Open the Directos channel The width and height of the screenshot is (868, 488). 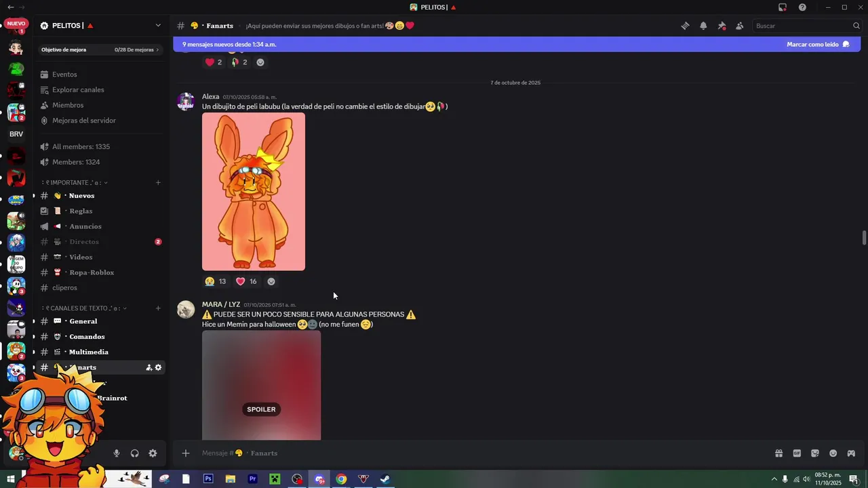100,242
